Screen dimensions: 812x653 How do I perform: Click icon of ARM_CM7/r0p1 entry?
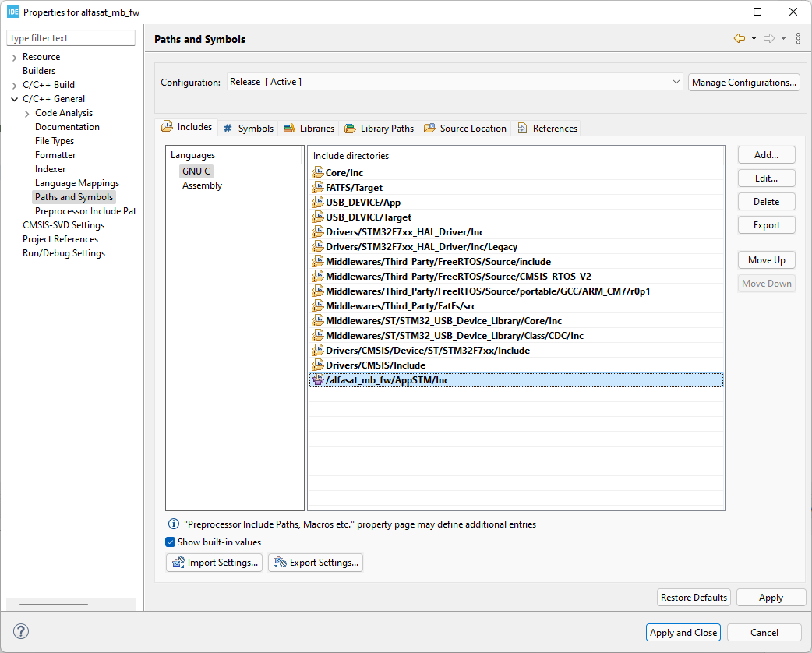[318, 291]
